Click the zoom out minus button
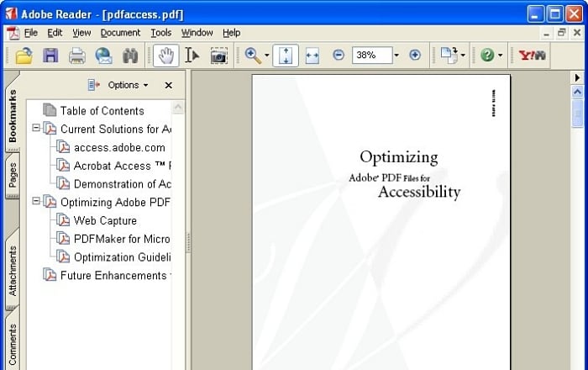The width and height of the screenshot is (588, 370). pos(339,55)
